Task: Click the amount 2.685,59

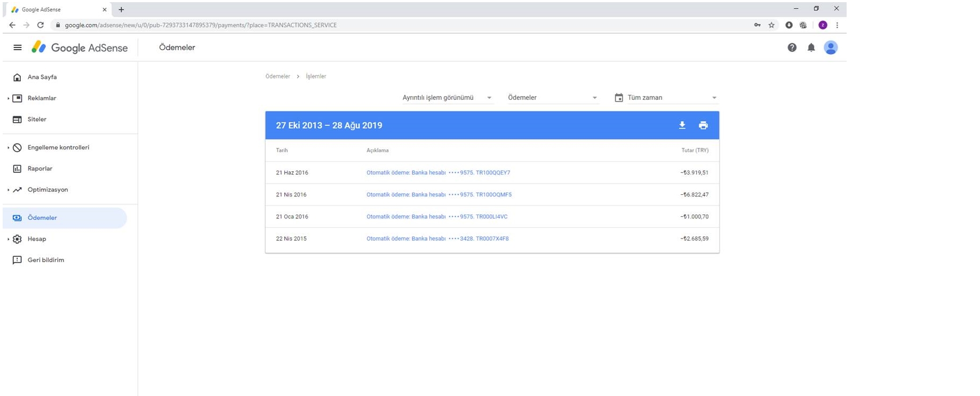Action: coord(695,239)
